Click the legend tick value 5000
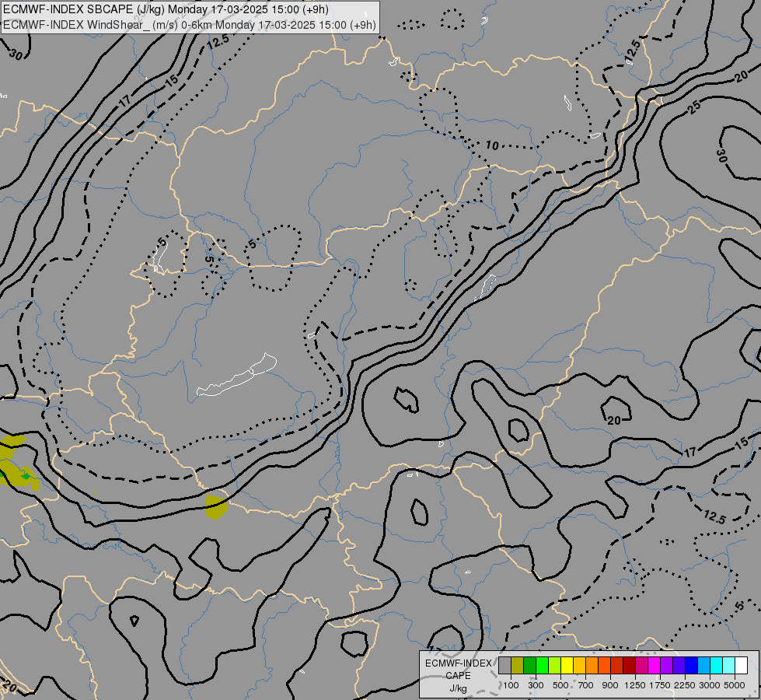The height and width of the screenshot is (700, 761). [x=735, y=685]
